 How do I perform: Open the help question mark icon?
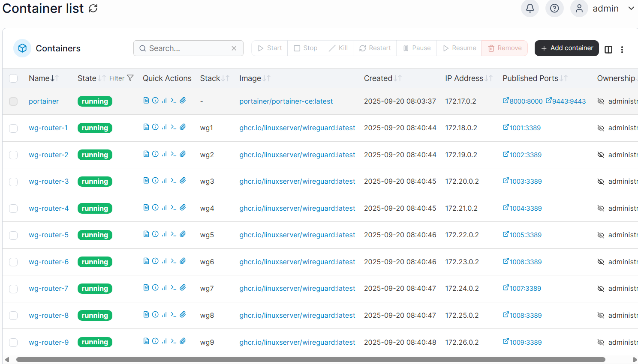(x=554, y=8)
